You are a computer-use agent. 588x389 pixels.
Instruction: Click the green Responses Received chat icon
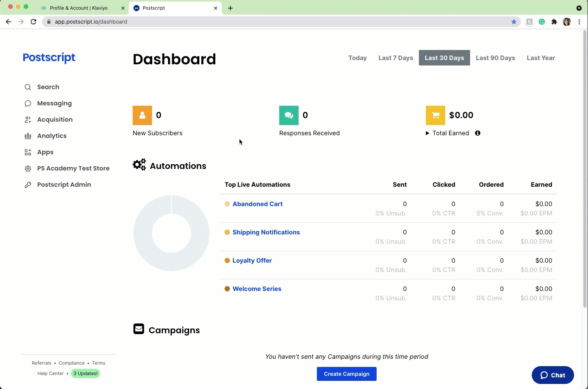pos(289,115)
